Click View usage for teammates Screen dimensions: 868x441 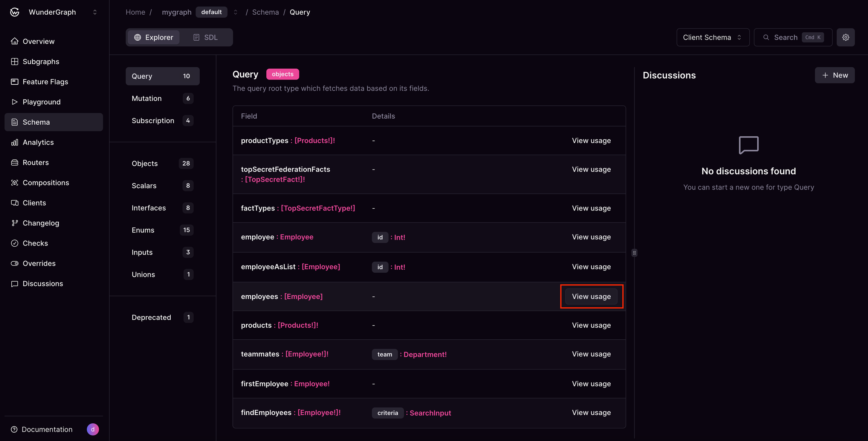(x=591, y=354)
